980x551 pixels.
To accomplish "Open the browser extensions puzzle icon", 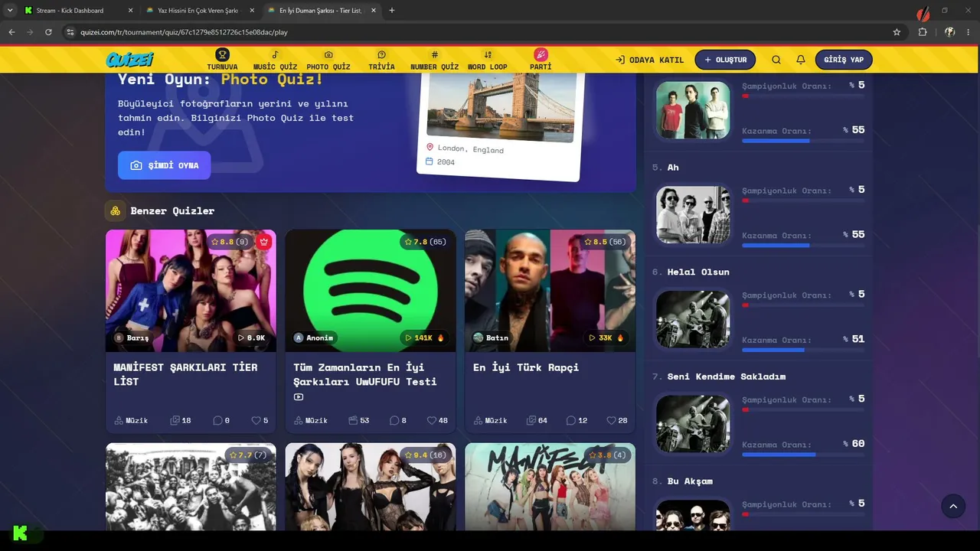I will [x=923, y=32].
